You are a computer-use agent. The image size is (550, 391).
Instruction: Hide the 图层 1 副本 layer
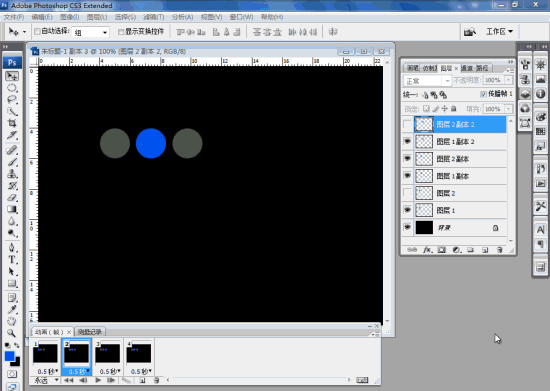(x=407, y=176)
